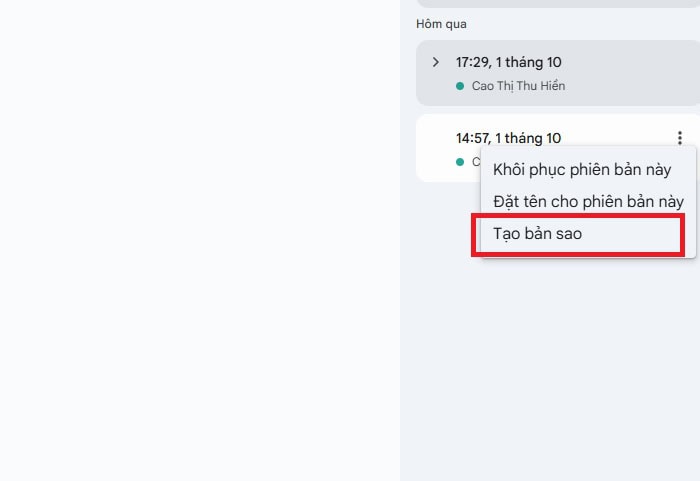This screenshot has width=700, height=481.
Task: Expand the 17:29 version with chevron arrow
Action: point(436,62)
